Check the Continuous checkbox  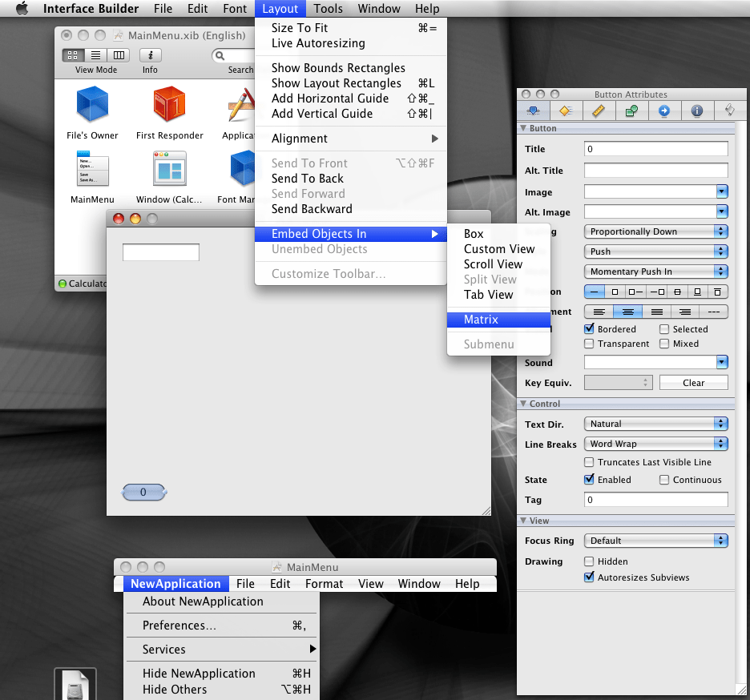[664, 480]
